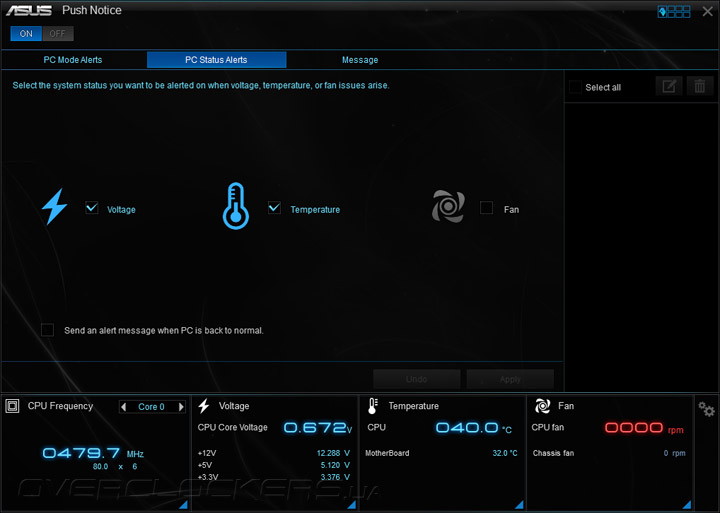The width and height of the screenshot is (720, 513).
Task: Expand the CPU Frequency panel corner triangle
Action: pyautogui.click(x=183, y=505)
